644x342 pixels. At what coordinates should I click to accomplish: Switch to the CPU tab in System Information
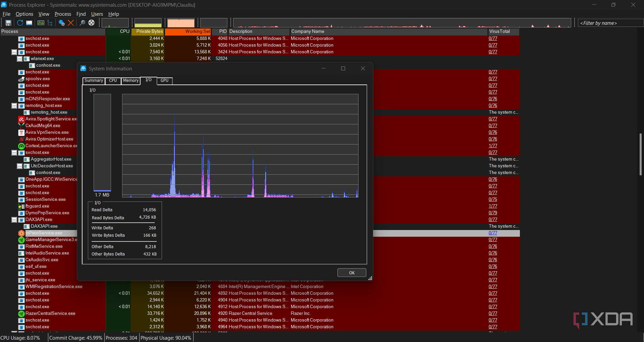(113, 81)
